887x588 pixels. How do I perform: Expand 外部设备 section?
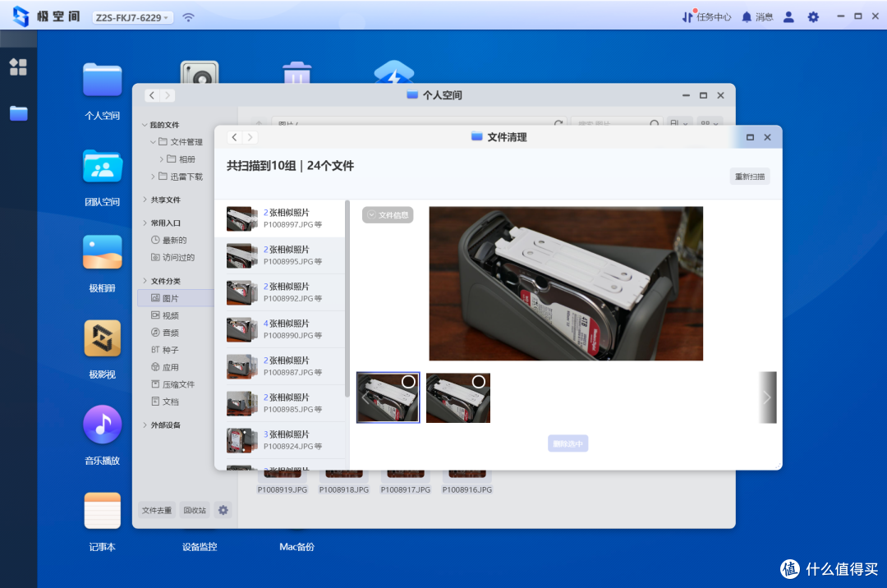(x=145, y=425)
